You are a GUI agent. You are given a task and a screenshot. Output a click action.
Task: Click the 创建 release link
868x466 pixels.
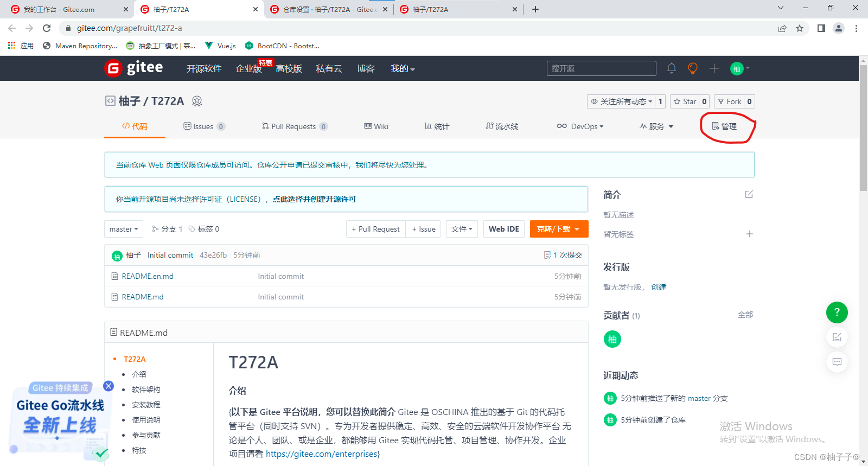point(659,287)
